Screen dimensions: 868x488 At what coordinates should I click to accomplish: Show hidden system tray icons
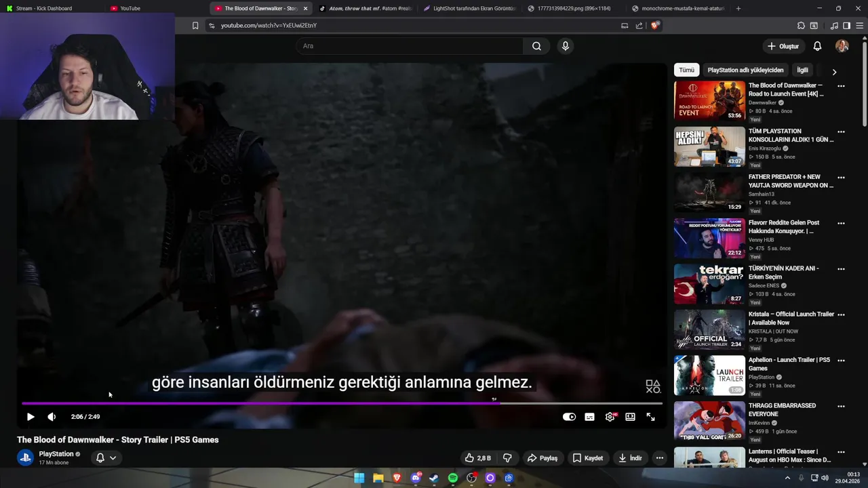click(787, 478)
